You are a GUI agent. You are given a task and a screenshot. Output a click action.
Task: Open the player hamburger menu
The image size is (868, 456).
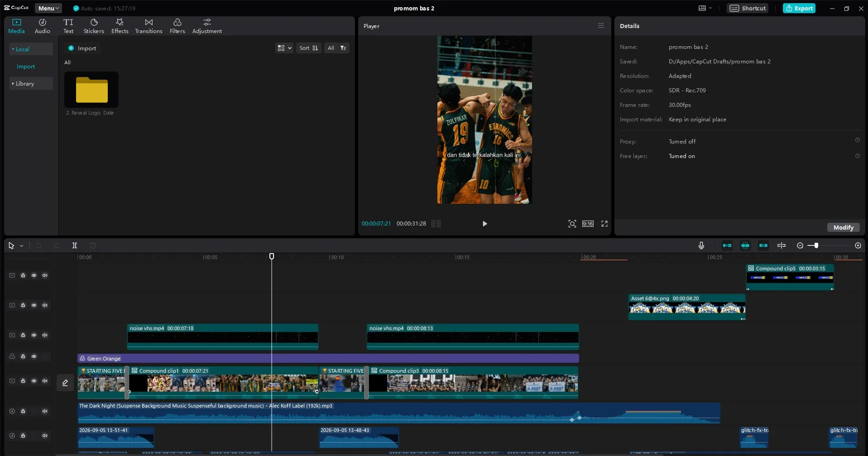(600, 26)
